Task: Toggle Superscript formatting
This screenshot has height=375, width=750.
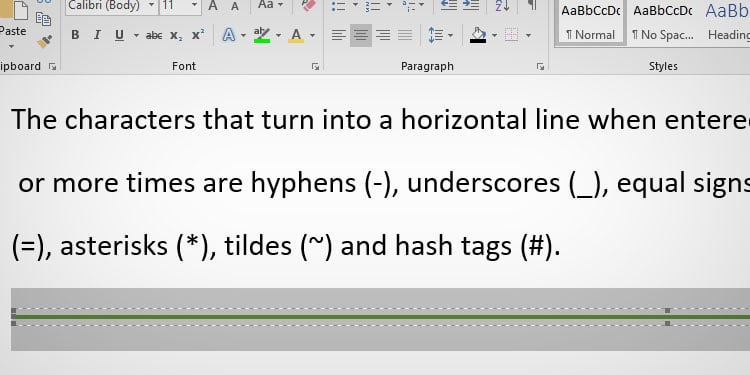Action: 198,35
